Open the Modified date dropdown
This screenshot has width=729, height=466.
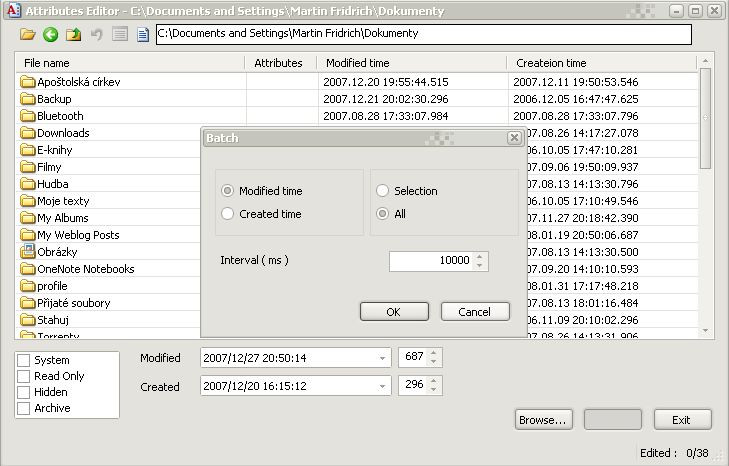(383, 358)
